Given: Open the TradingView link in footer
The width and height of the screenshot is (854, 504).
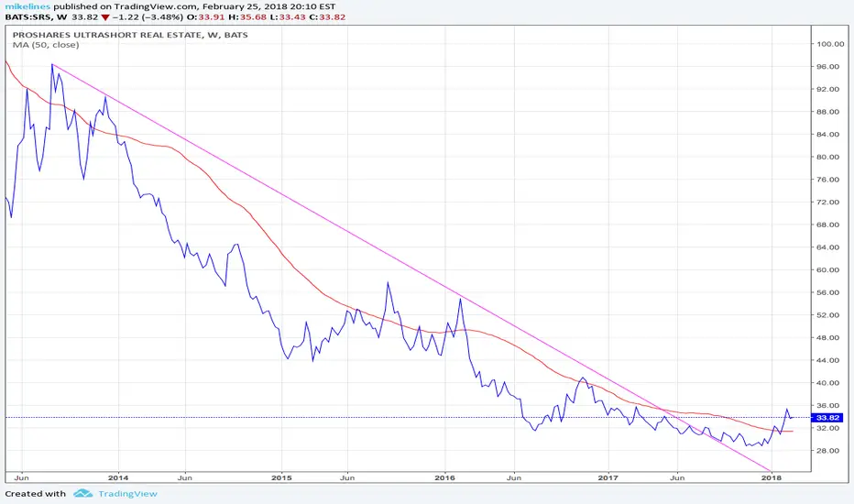Looking at the screenshot, I should coord(127,494).
